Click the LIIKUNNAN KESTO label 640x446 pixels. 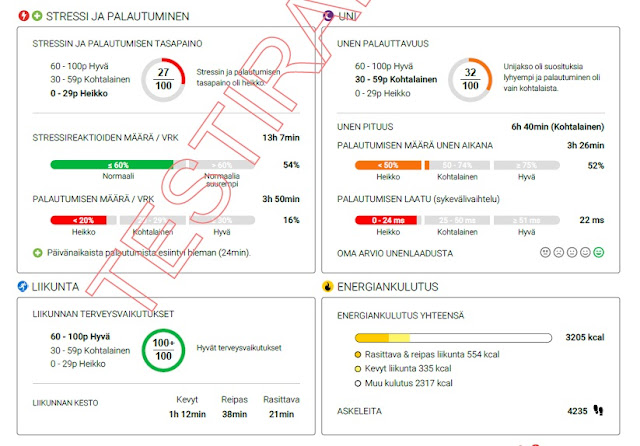coord(65,403)
